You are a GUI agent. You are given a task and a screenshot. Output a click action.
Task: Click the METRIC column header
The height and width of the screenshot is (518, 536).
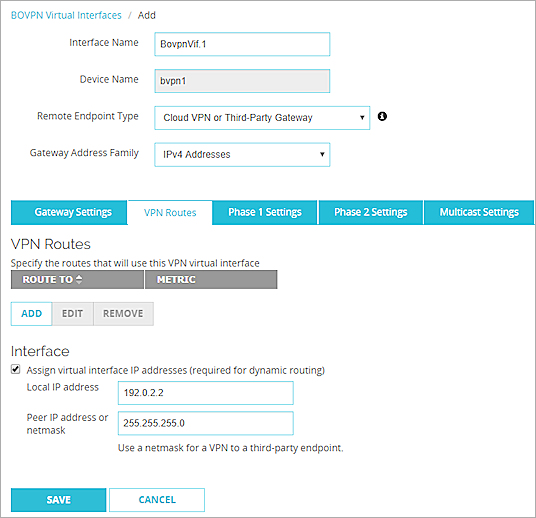(211, 280)
